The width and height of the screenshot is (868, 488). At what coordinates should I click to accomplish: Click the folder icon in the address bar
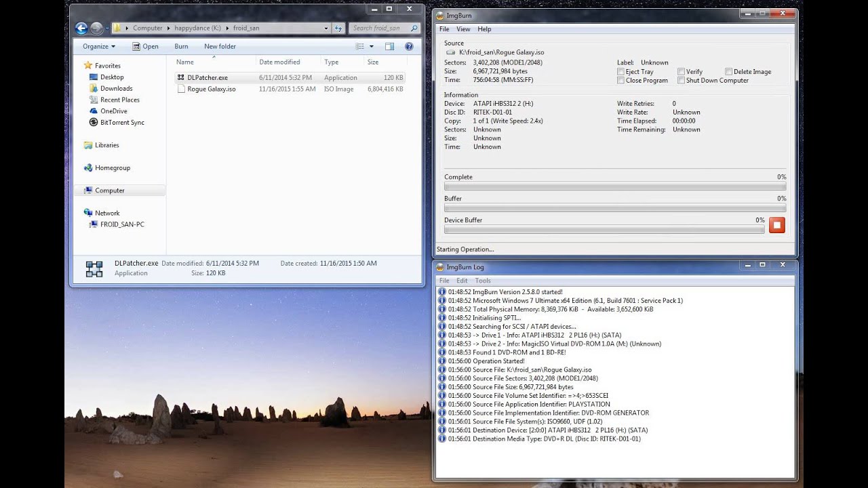click(x=117, y=28)
